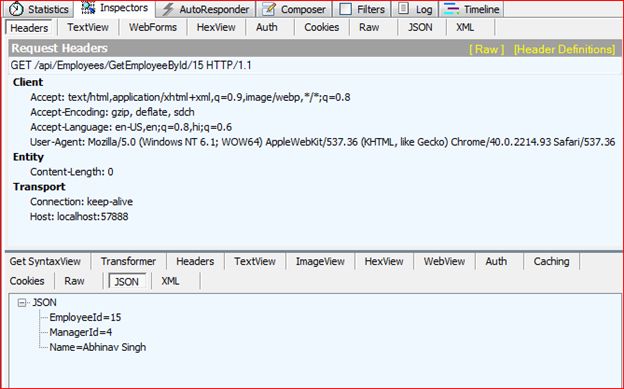Open the Get SyntaxView response tab
624x389 pixels.
[45, 262]
